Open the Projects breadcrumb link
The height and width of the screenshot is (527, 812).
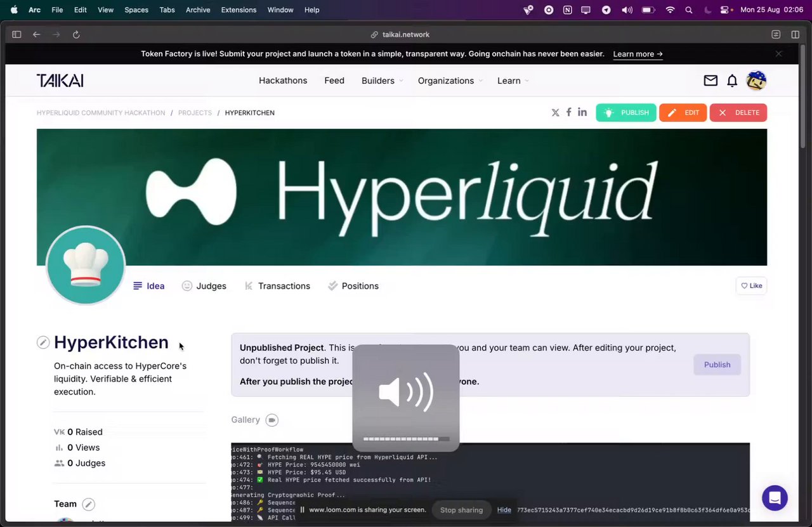click(x=195, y=113)
